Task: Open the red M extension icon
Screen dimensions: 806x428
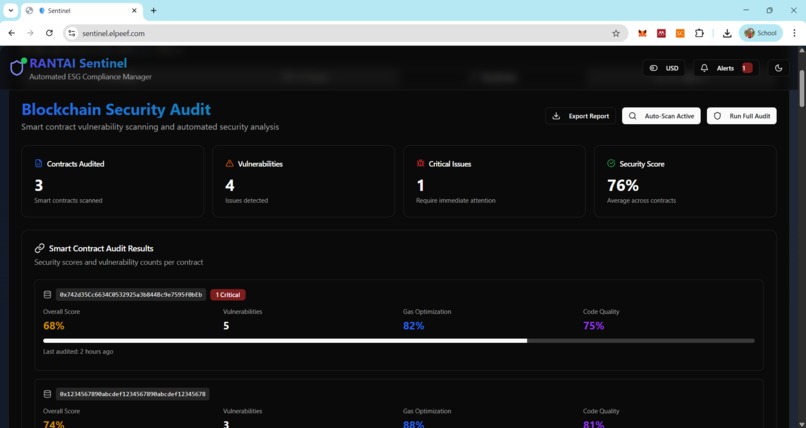Action: (661, 33)
